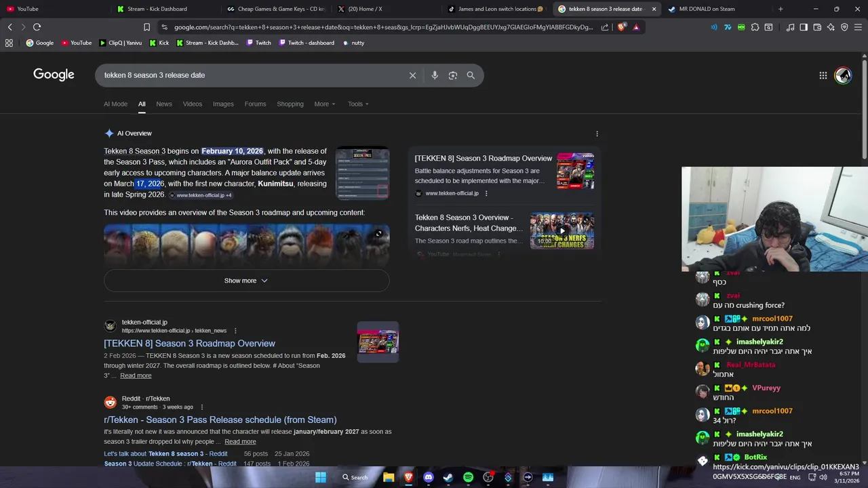
Task: Switch to the News results tab
Action: pyautogui.click(x=164, y=104)
